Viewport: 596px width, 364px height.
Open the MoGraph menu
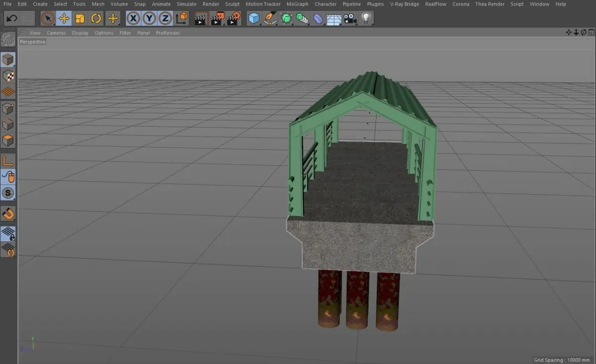298,4
